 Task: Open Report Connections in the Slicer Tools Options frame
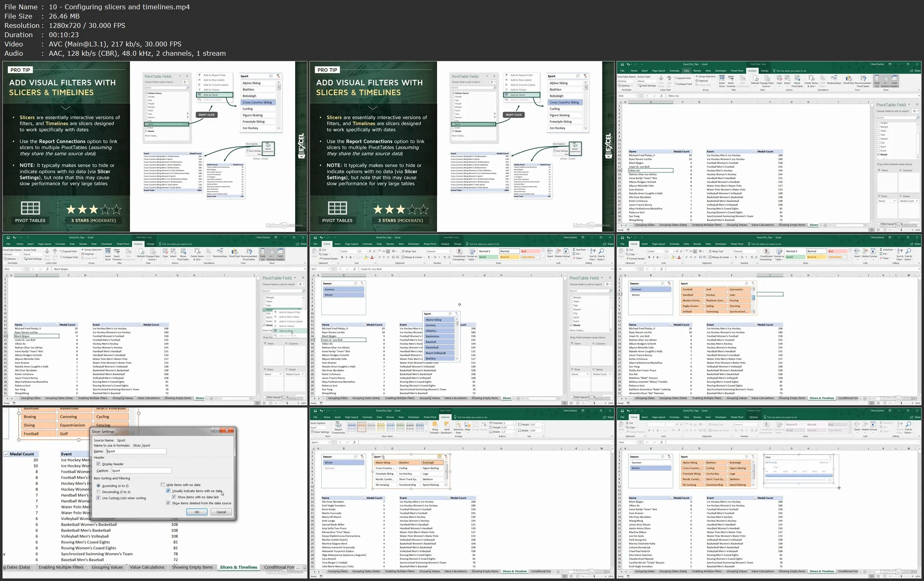338,428
